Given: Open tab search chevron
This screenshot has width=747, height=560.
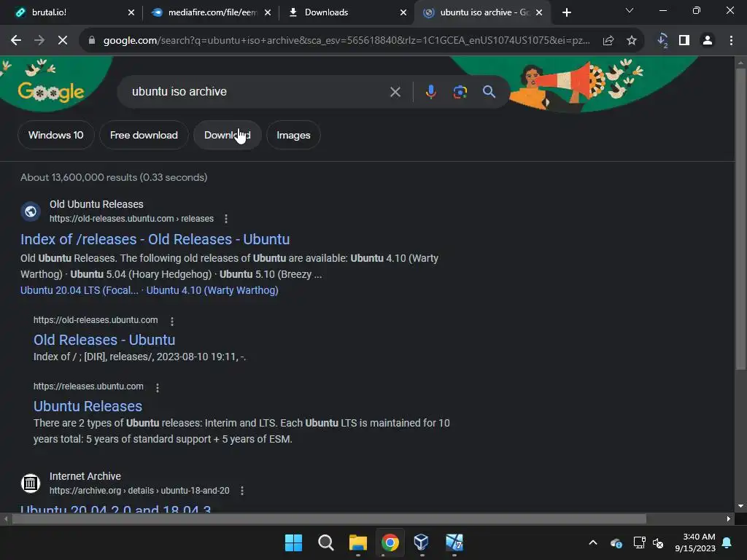Looking at the screenshot, I should [x=630, y=10].
